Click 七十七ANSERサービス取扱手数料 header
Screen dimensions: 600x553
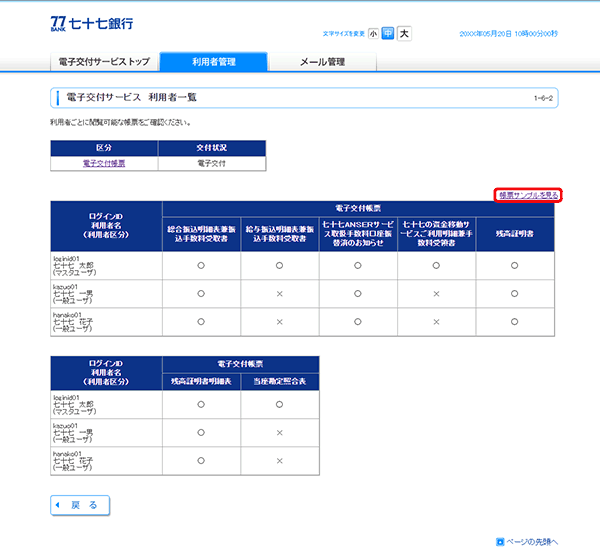click(358, 234)
